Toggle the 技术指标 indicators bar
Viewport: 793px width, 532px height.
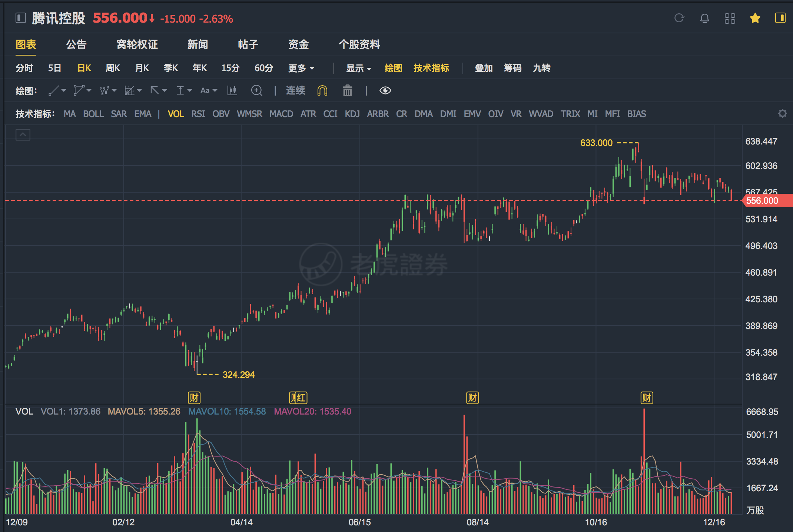coord(431,68)
